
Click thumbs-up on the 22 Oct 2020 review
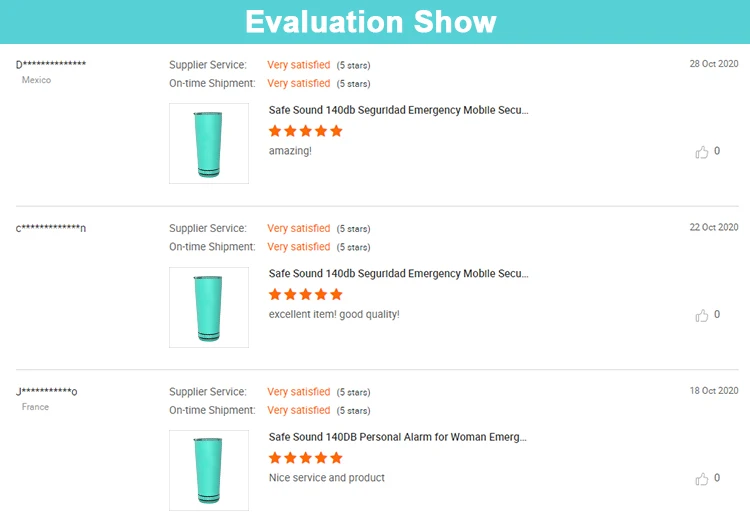pos(702,315)
